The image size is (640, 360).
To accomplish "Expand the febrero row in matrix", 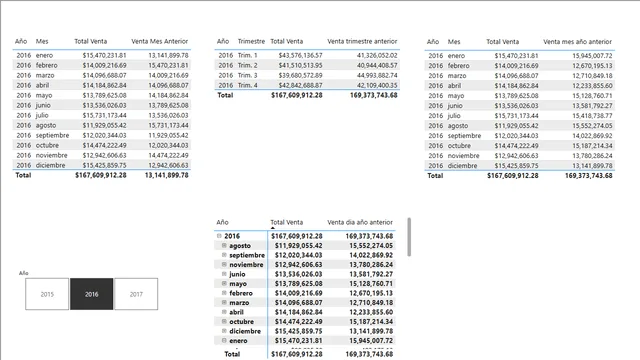I will (x=224, y=293).
